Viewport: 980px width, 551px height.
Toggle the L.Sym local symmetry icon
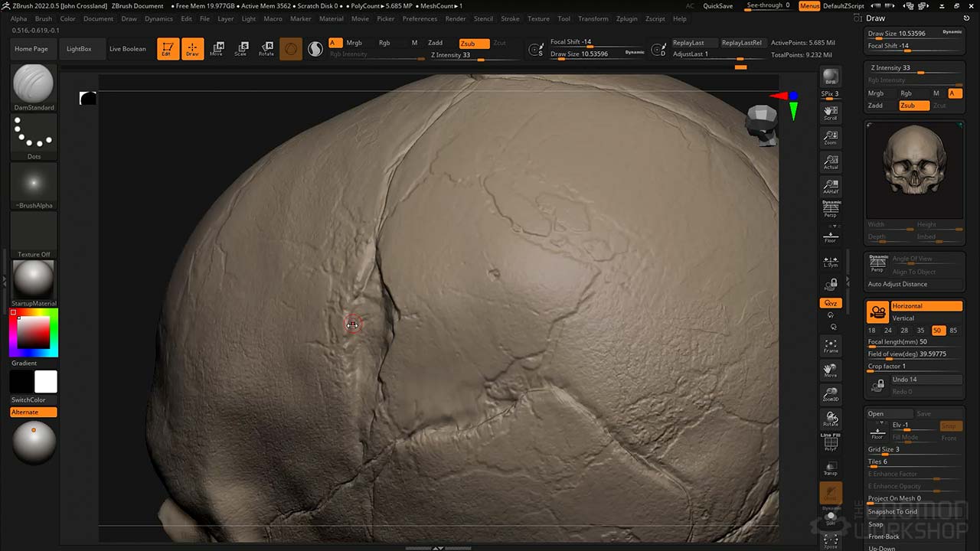click(831, 261)
